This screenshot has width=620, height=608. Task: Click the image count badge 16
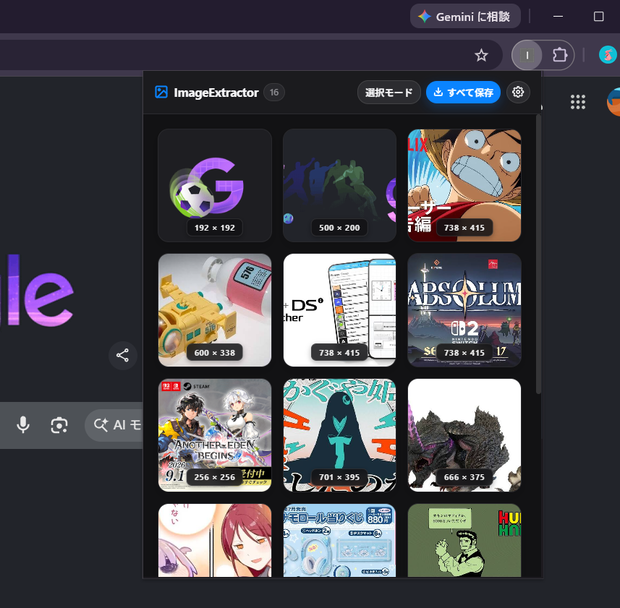(x=274, y=92)
